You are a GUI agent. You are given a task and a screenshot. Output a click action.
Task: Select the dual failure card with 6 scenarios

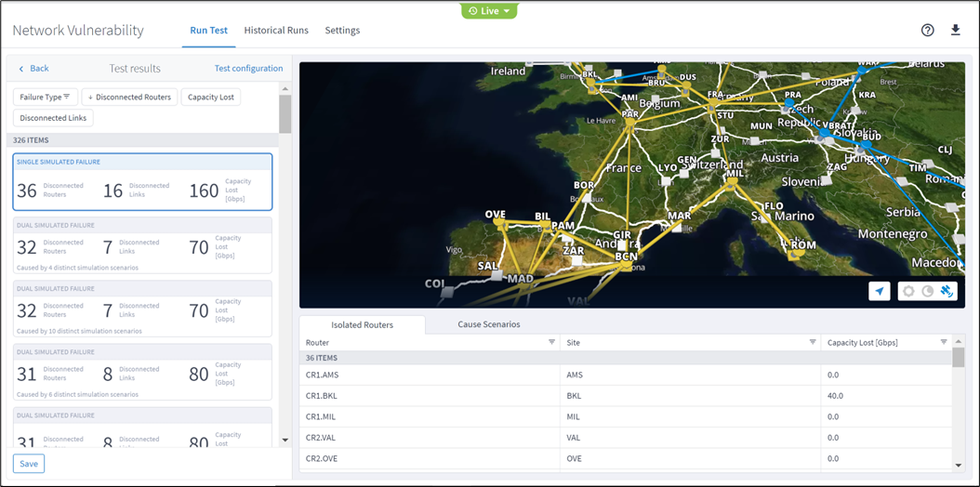click(142, 372)
